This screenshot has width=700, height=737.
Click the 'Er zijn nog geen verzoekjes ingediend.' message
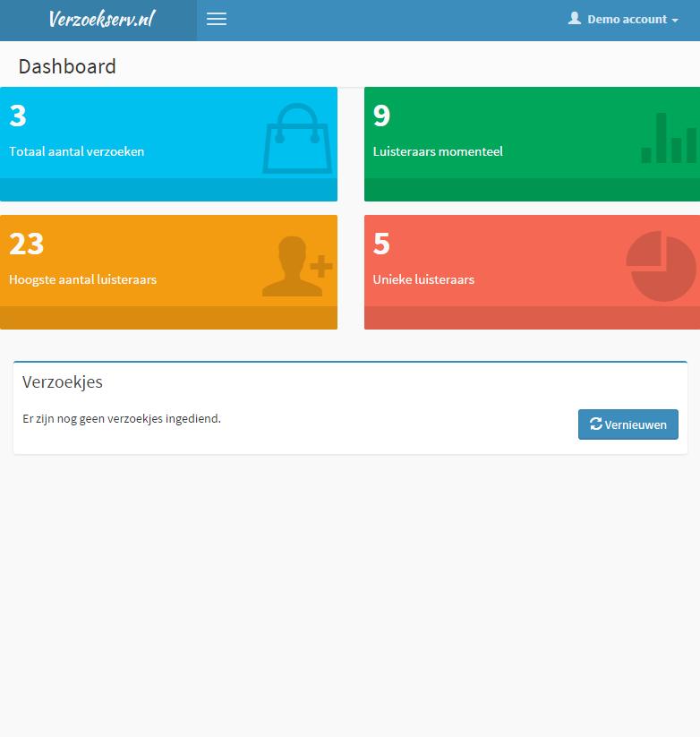pos(122,418)
